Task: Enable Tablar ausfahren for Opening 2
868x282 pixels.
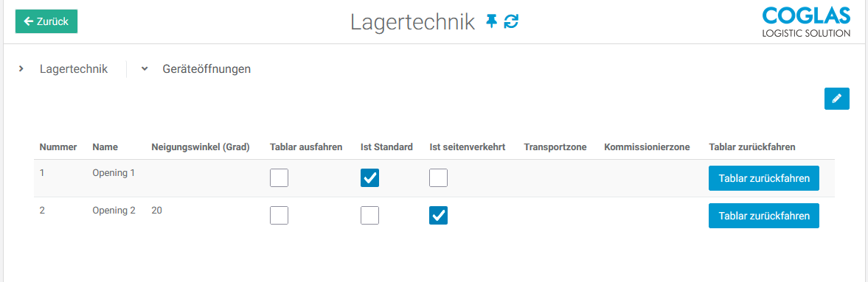Action: click(x=279, y=215)
